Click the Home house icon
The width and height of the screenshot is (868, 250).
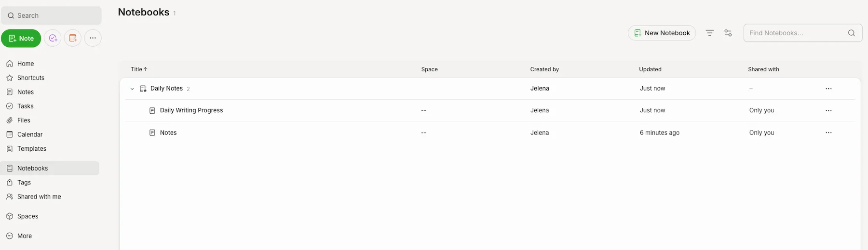[x=10, y=64]
